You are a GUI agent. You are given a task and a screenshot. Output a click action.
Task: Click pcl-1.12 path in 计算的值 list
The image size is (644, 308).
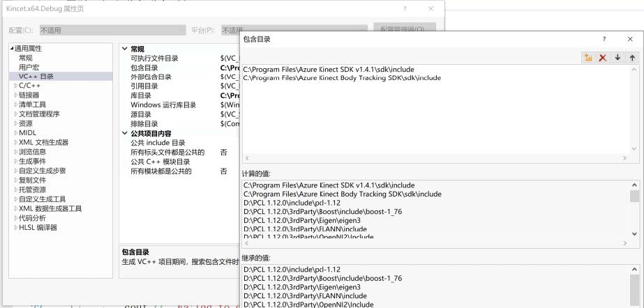coord(292,203)
